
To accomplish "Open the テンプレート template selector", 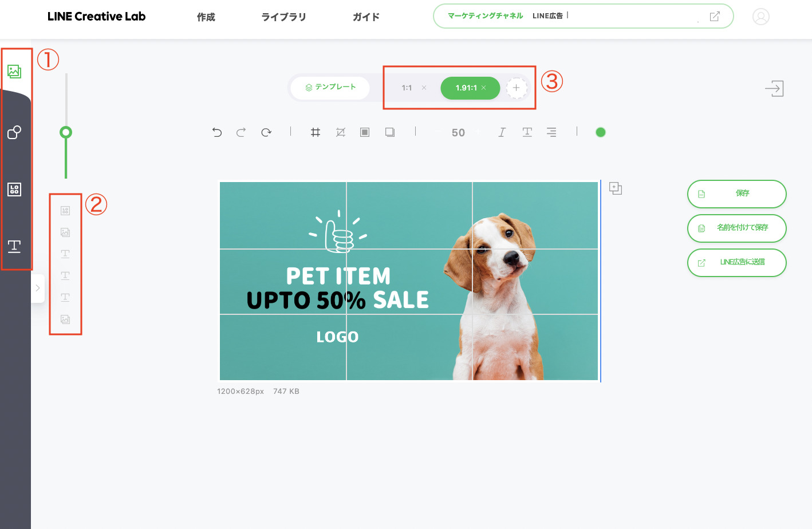I will click(330, 88).
